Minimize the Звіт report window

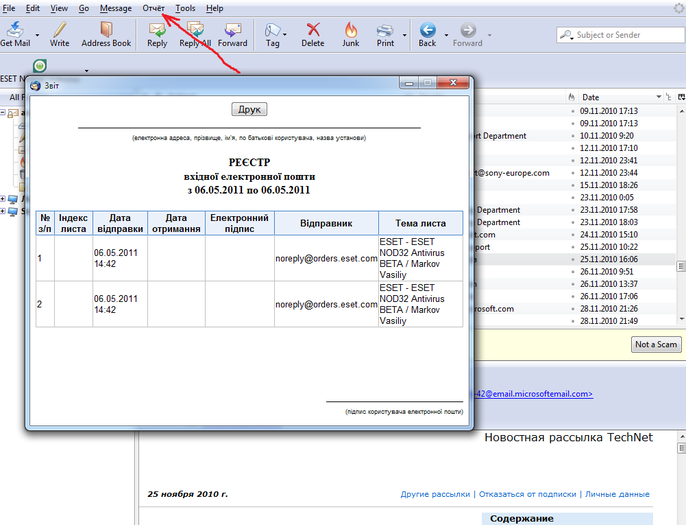click(409, 83)
